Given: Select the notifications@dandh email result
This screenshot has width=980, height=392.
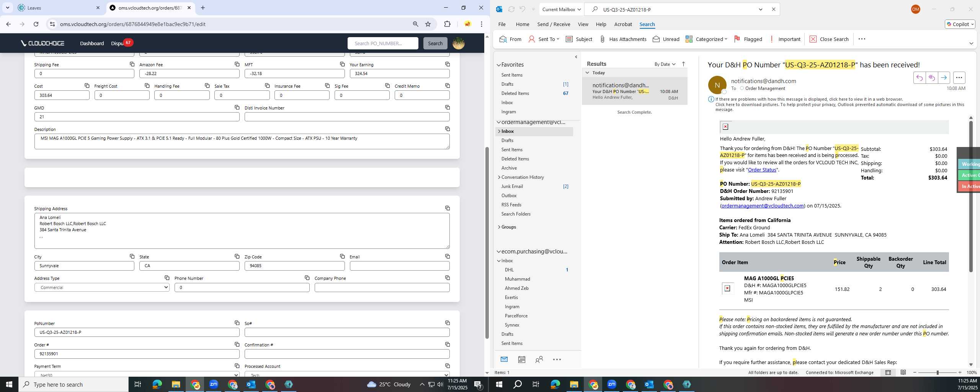Looking at the screenshot, I should pyautogui.click(x=634, y=91).
